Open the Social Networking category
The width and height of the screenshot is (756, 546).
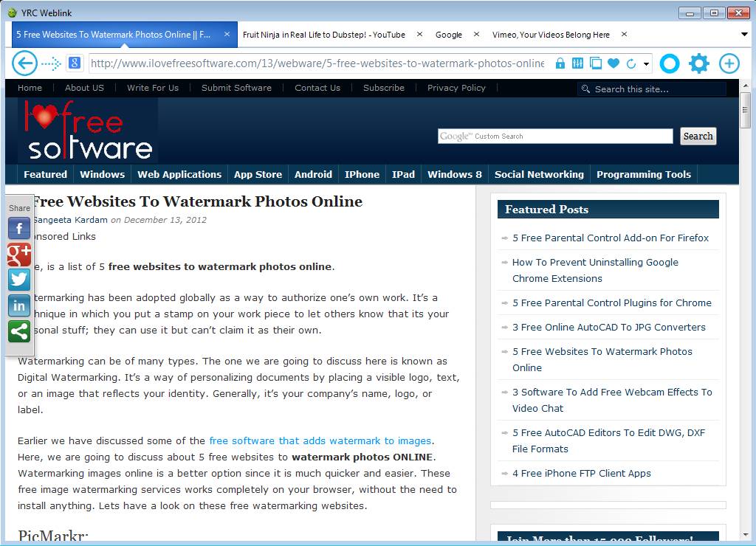[x=539, y=174]
